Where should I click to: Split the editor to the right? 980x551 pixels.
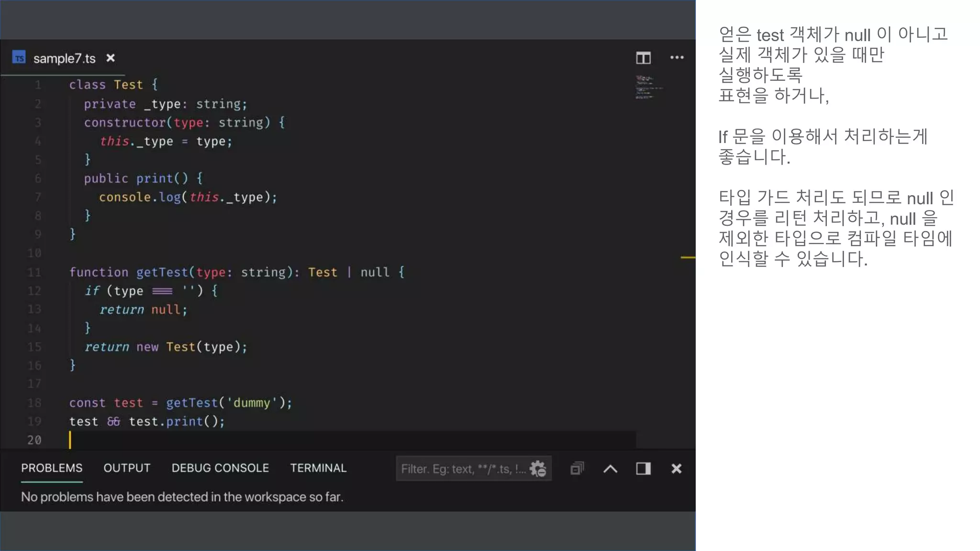tap(643, 58)
